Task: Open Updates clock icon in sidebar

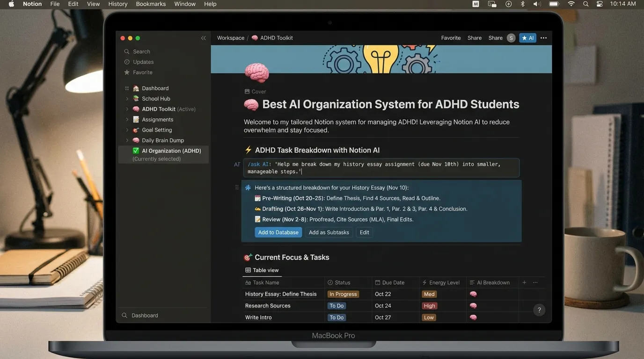Action: (x=127, y=62)
